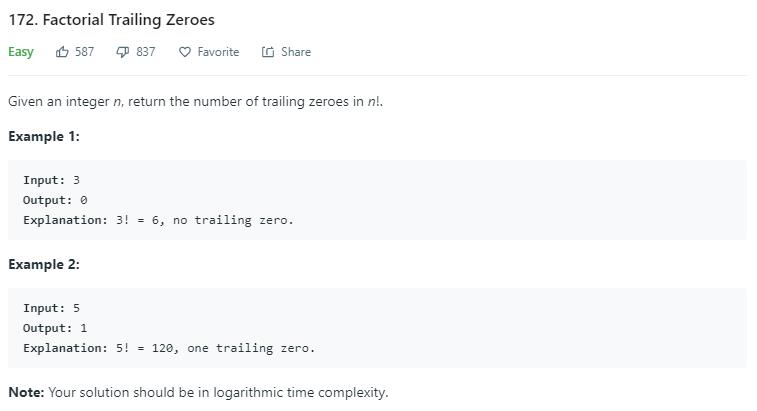Click the Favorite label text
757x411 pixels.
(218, 52)
